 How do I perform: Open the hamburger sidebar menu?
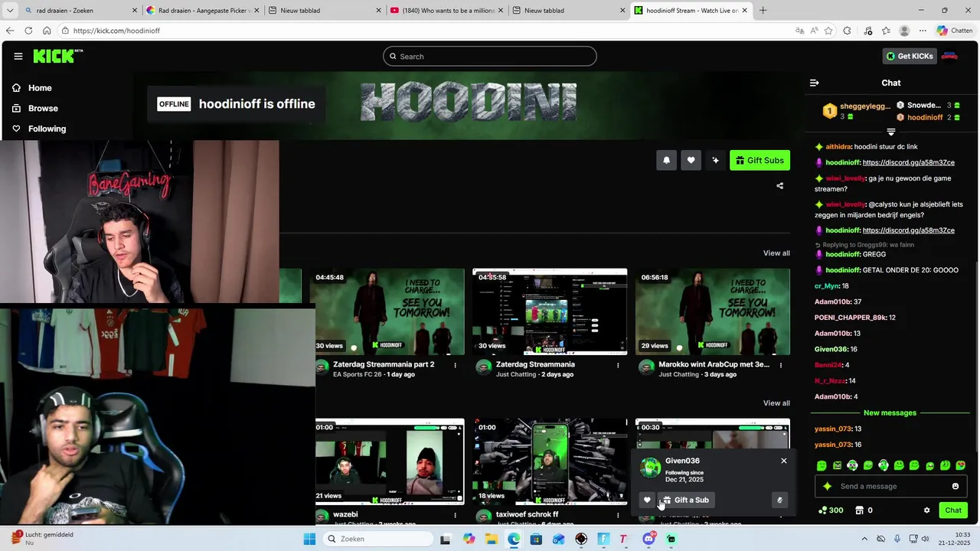pyautogui.click(x=18, y=56)
